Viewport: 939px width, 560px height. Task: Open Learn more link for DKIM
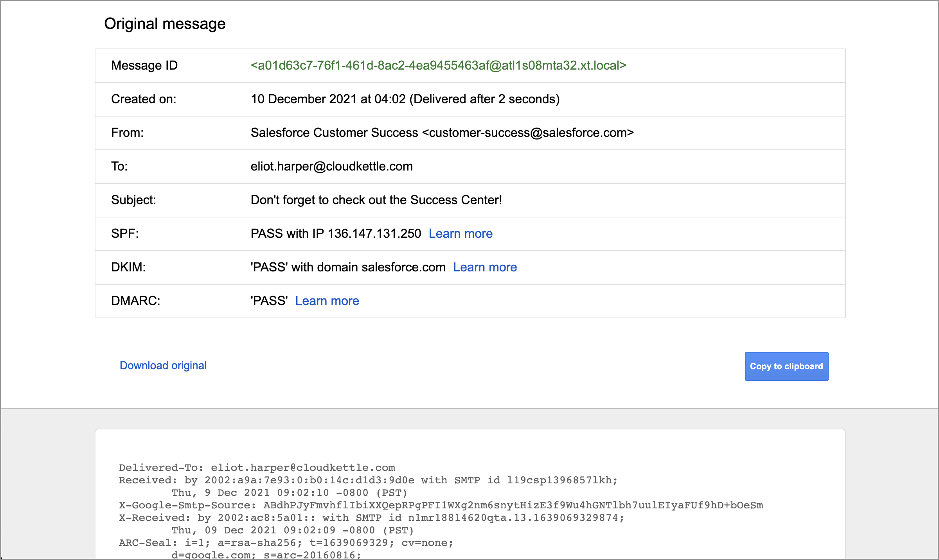click(485, 267)
